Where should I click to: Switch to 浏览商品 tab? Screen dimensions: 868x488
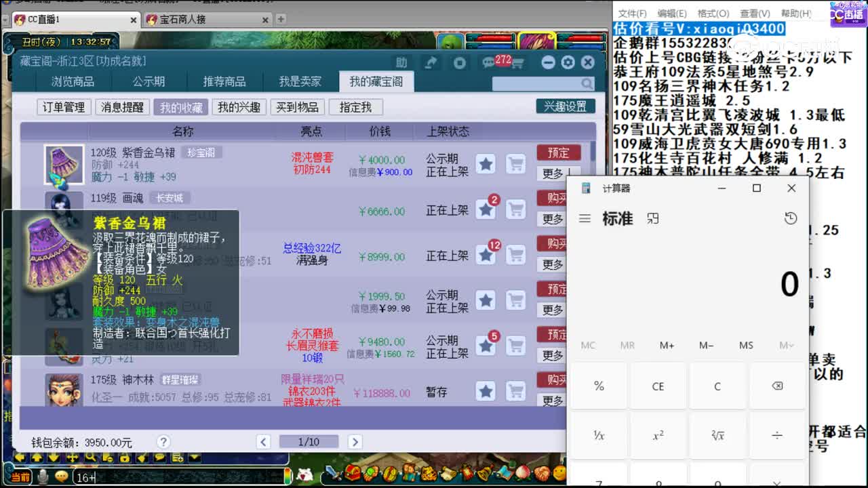(x=73, y=81)
